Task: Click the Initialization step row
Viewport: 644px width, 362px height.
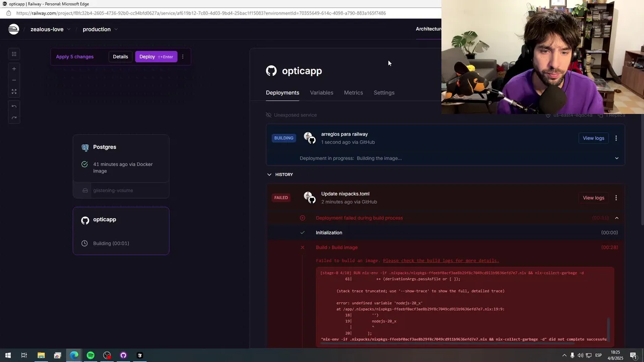Action: point(445,233)
